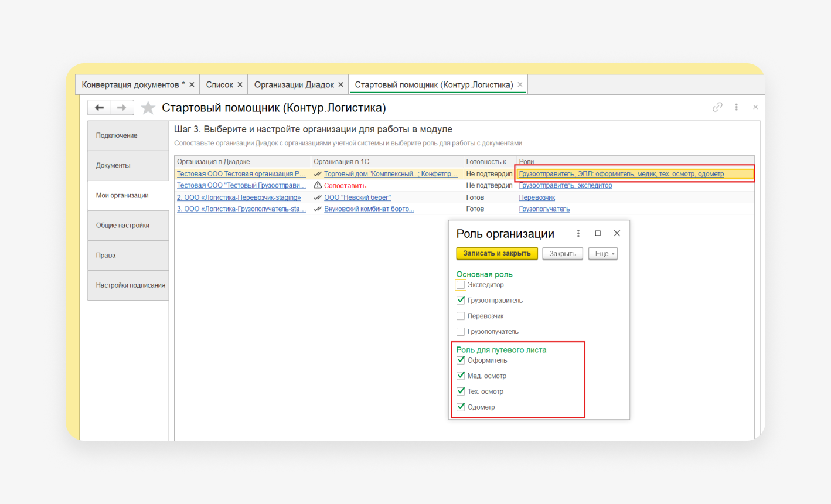Close the Роль организации dialog
831x504 pixels.
point(617,233)
